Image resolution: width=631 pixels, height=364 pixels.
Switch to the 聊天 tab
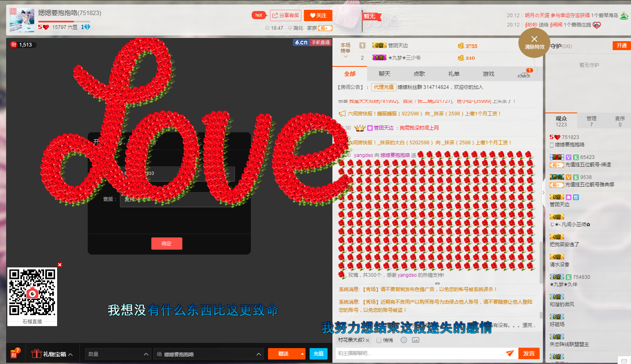[384, 74]
